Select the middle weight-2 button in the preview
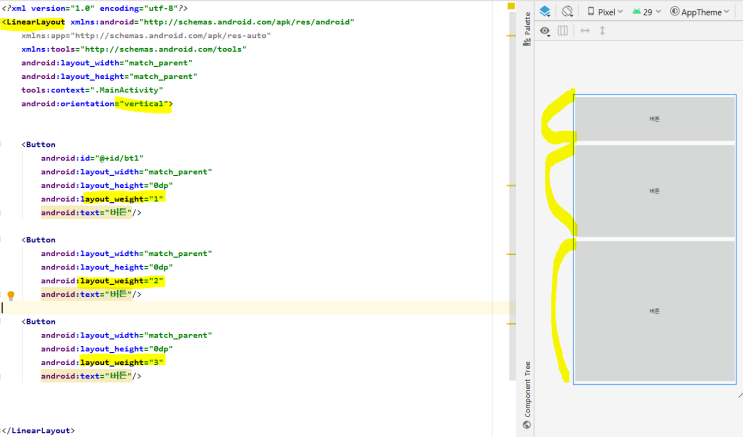Screen dimensions: 743x437 pyautogui.click(x=654, y=191)
